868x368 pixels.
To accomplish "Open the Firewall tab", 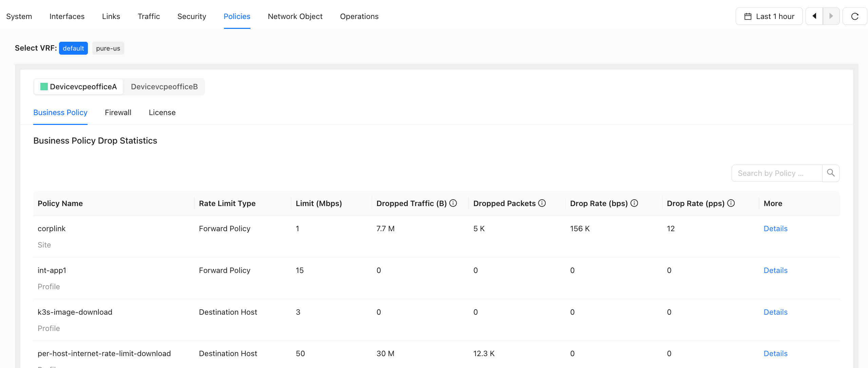I will point(118,112).
